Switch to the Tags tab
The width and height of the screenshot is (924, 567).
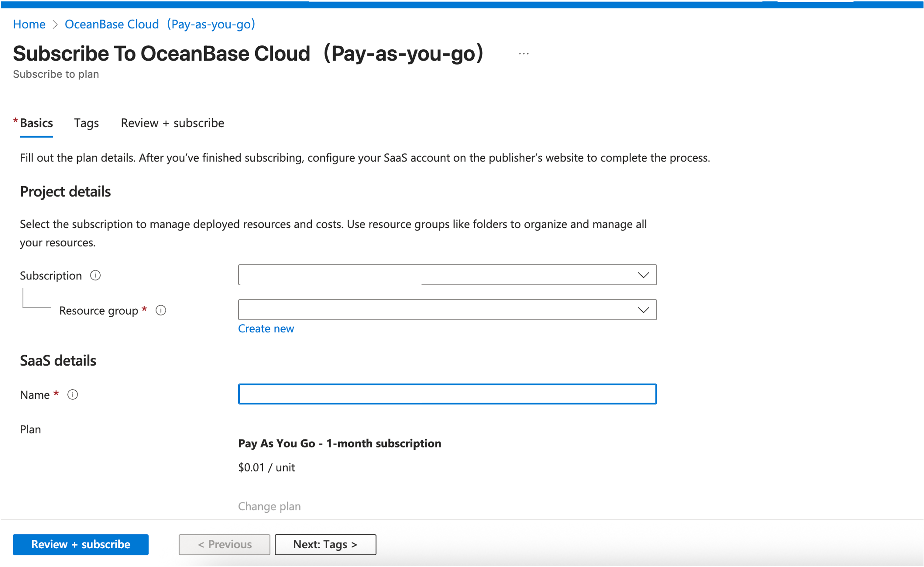point(86,123)
